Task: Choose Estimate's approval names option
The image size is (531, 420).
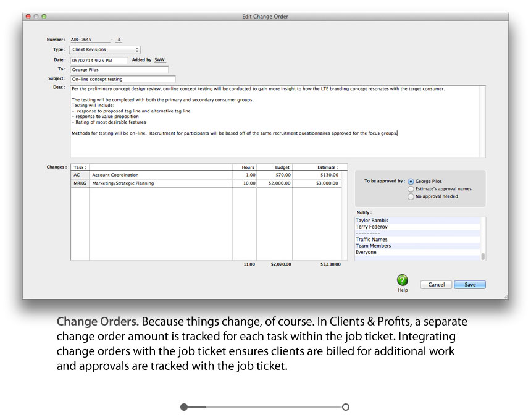Action: pos(411,189)
